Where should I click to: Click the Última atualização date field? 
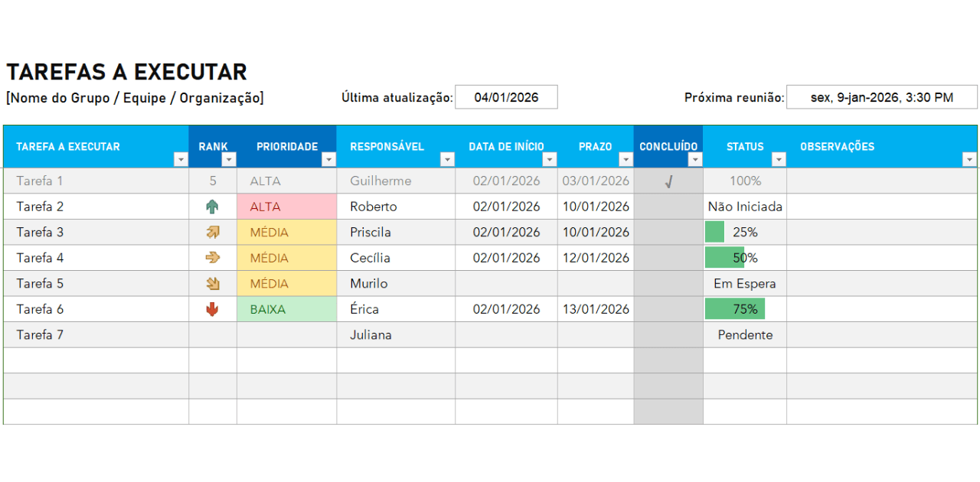tap(506, 97)
